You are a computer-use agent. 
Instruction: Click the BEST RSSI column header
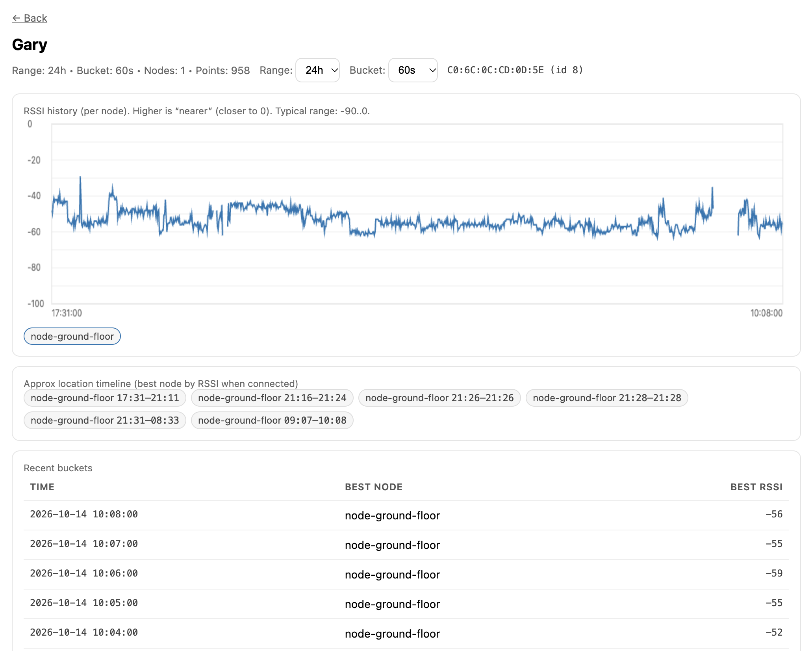tap(756, 487)
